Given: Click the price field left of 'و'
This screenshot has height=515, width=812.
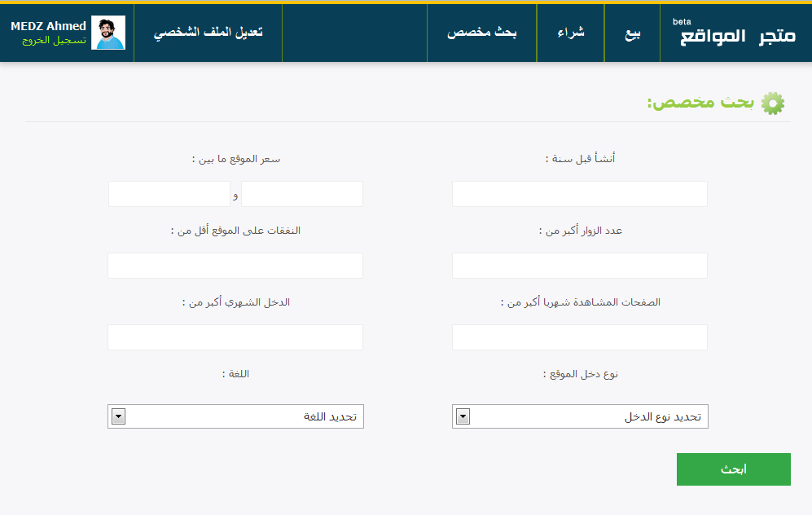Looking at the screenshot, I should click(x=169, y=194).
